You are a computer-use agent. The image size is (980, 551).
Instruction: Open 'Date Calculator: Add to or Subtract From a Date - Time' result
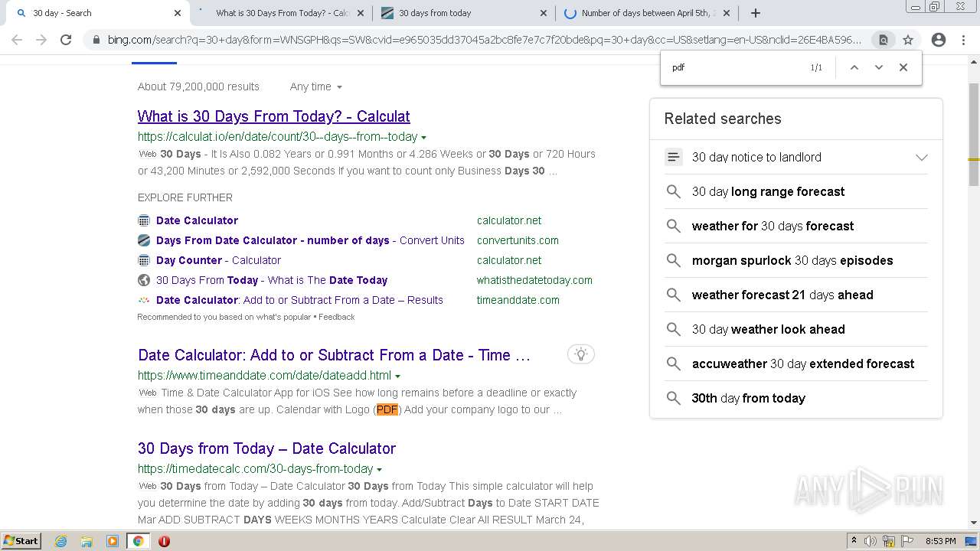(x=334, y=355)
